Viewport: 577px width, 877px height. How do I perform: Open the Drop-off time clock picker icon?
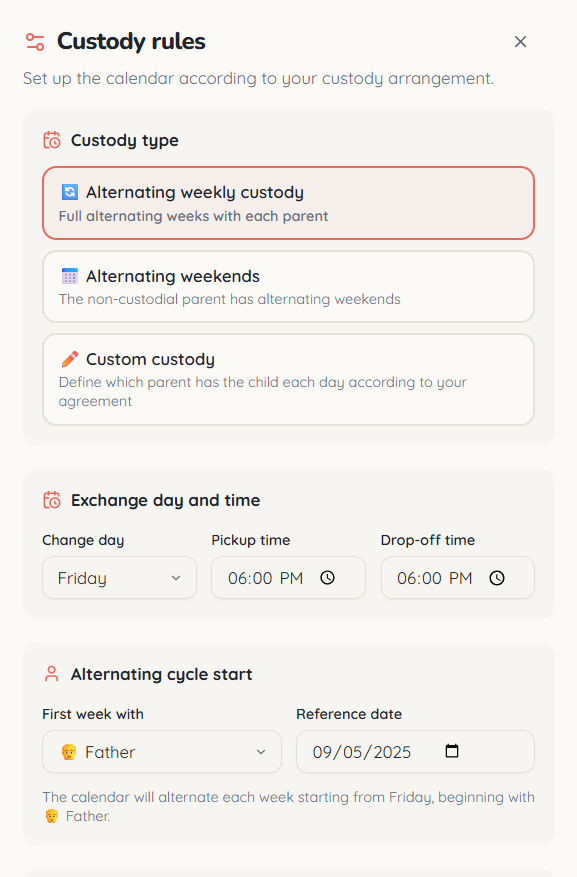pyautogui.click(x=497, y=578)
